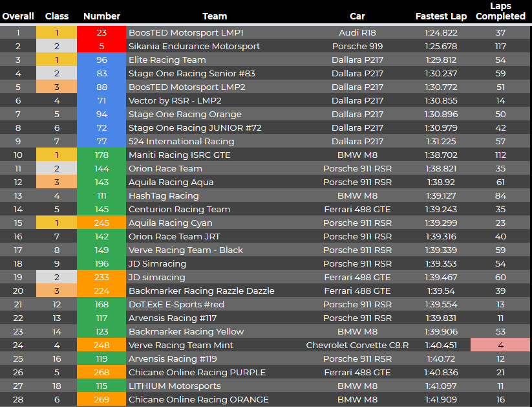
Task: Click fastest lap 1:38.702
Action: [441, 155]
